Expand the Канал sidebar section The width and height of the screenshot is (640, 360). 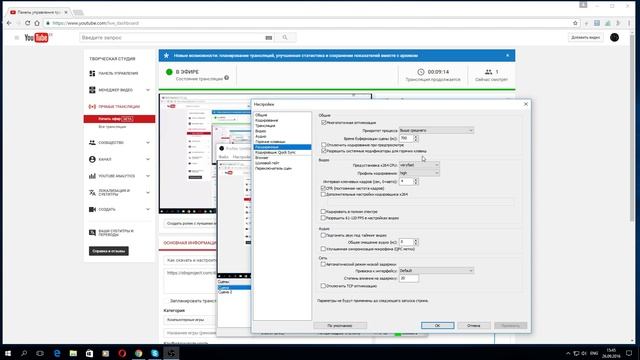[x=148, y=159]
